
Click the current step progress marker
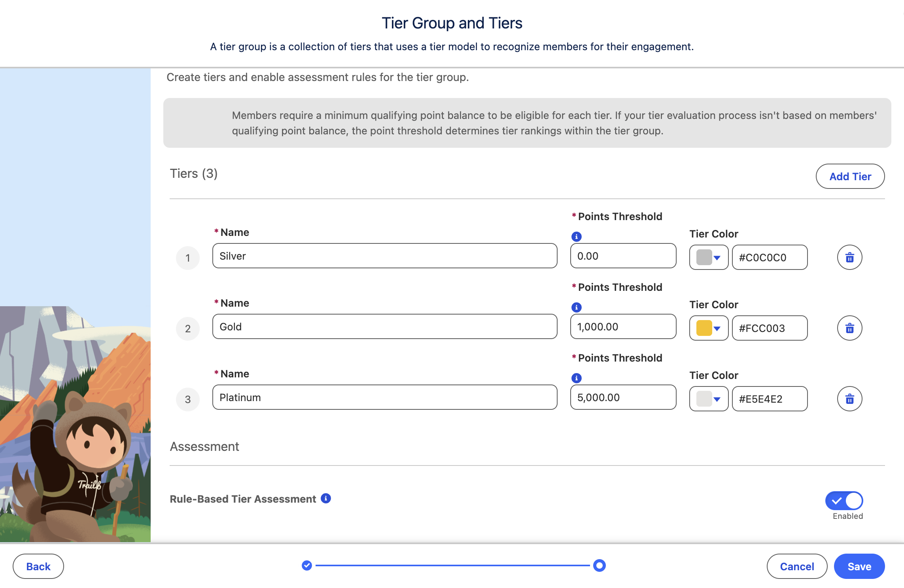(600, 566)
